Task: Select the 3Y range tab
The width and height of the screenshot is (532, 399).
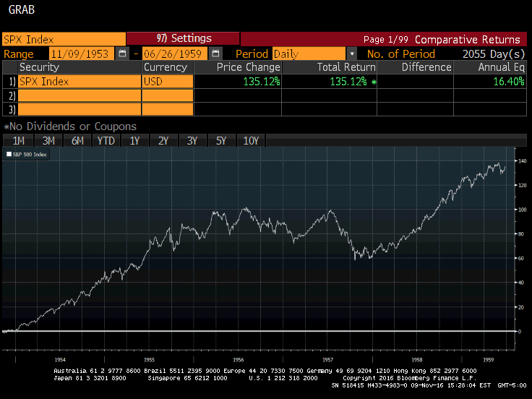Action: click(x=192, y=140)
